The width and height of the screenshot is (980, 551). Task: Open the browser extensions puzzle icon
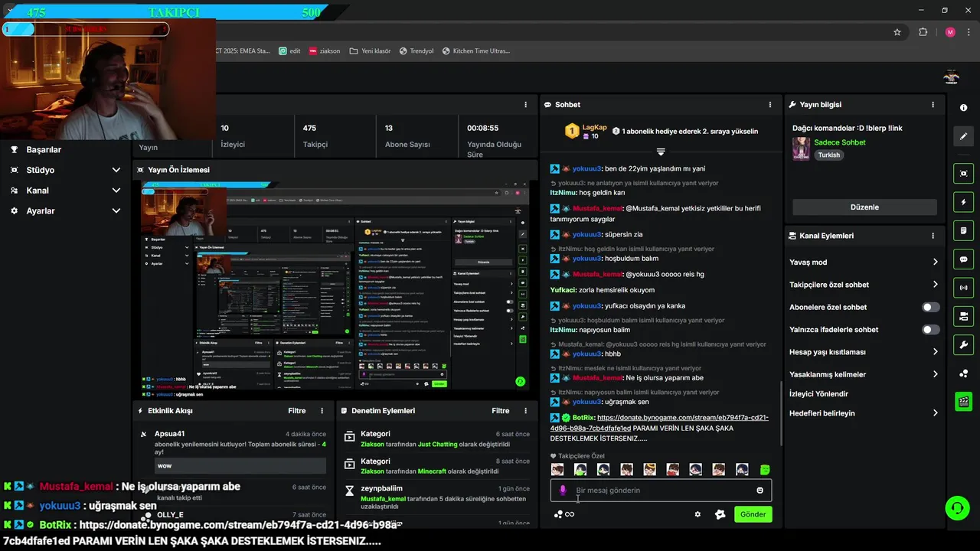(923, 32)
